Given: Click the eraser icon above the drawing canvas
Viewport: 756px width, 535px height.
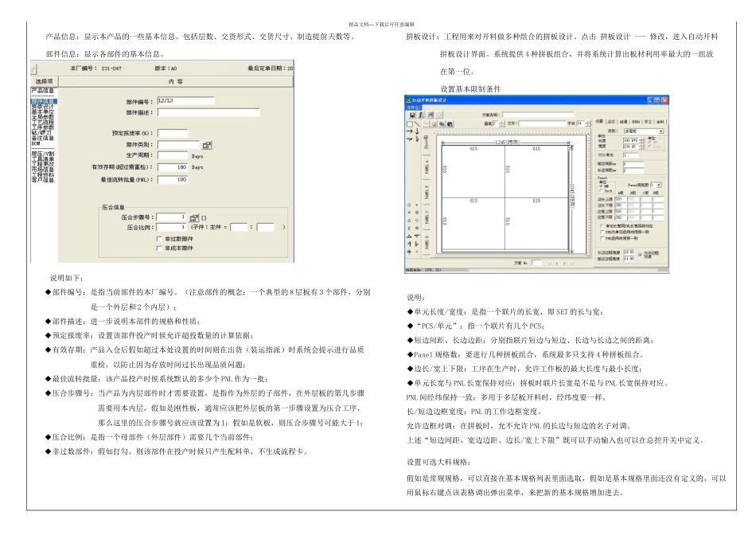Looking at the screenshot, I should [x=435, y=124].
